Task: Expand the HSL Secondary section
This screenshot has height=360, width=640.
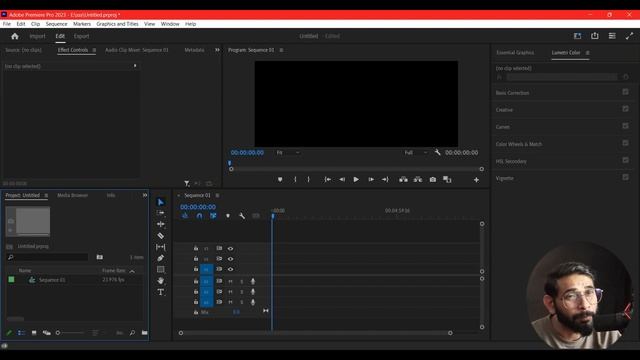Action: (511, 161)
